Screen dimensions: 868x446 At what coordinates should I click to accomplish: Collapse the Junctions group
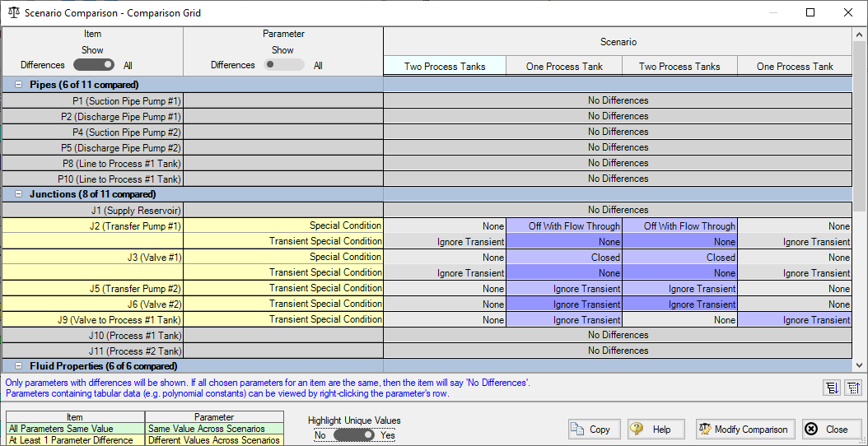pos(18,194)
